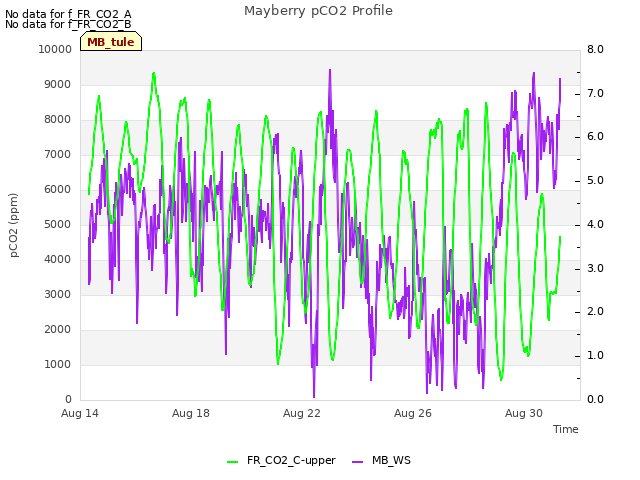Click the 'No data for f_FR_CO2_B' message
The width and height of the screenshot is (640, 480).
68,24
